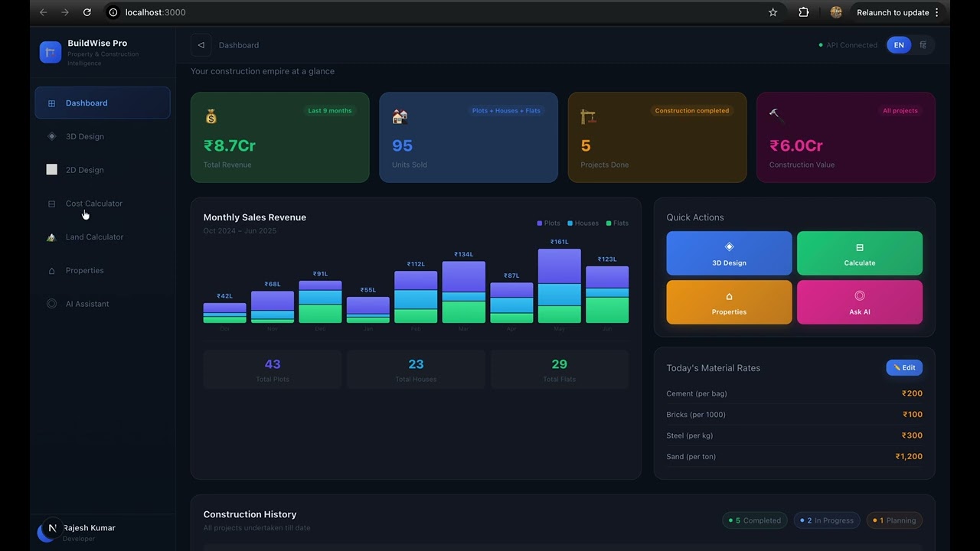This screenshot has height=551, width=980.
Task: Click the BuildWise Pro logo icon
Action: coord(51,52)
